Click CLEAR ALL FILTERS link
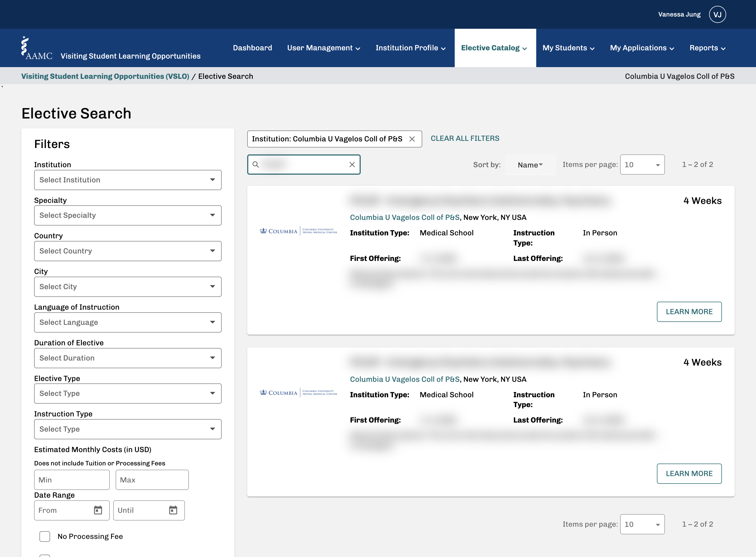756x557 pixels. click(x=465, y=138)
